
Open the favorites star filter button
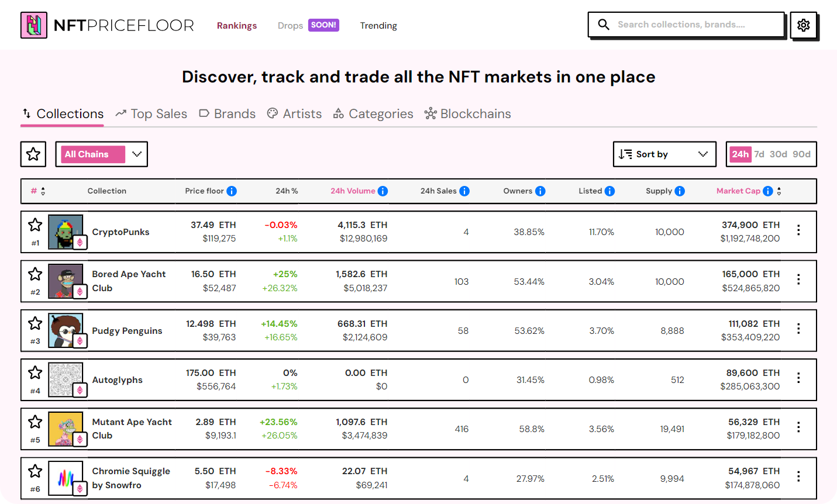click(x=33, y=154)
